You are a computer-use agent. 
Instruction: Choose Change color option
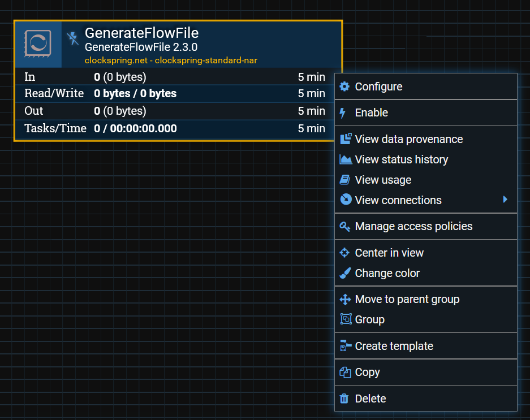pyautogui.click(x=426, y=273)
